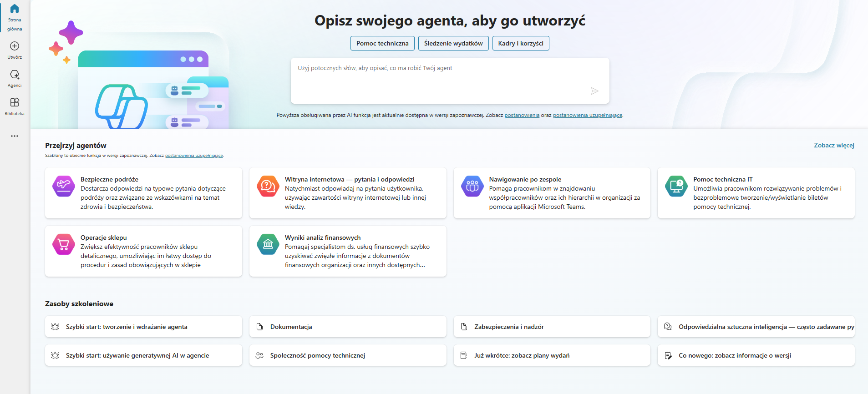Open the Strona główna home icon

point(15,9)
